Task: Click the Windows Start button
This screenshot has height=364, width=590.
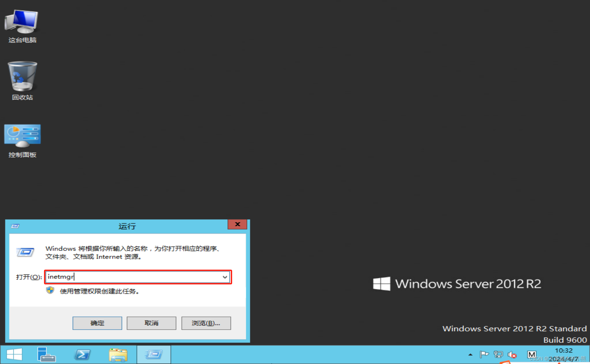Action: coord(14,354)
